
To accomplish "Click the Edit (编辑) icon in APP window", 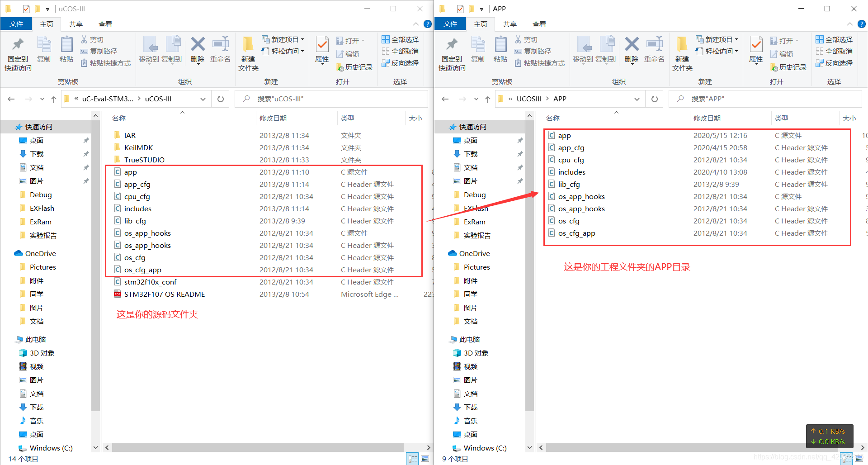I will click(782, 54).
